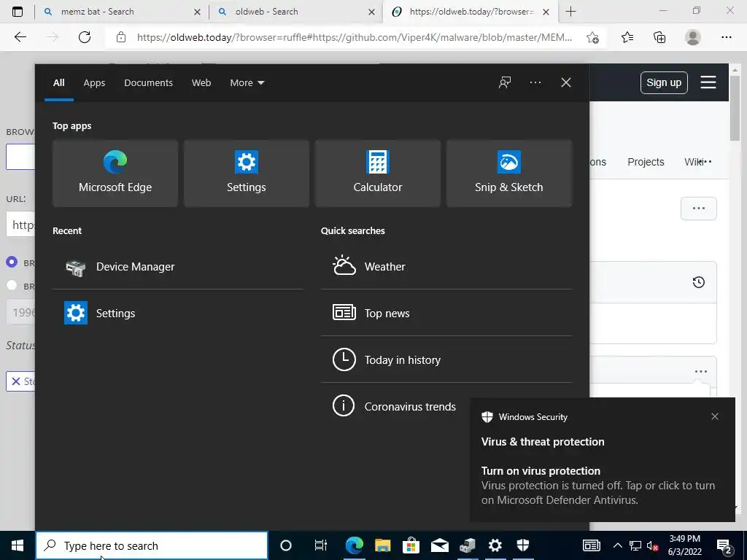Open Edge Settings and more menu

tap(726, 37)
